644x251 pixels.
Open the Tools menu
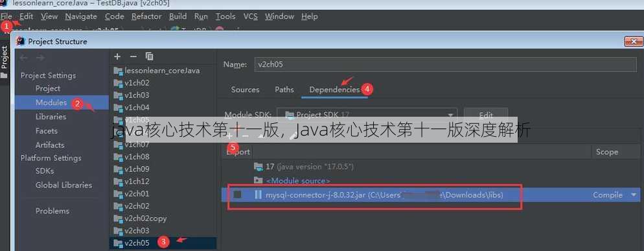pos(225,16)
